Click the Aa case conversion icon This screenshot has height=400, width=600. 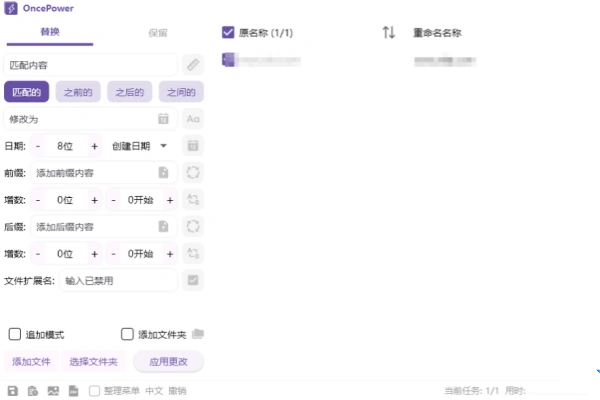pyautogui.click(x=193, y=119)
